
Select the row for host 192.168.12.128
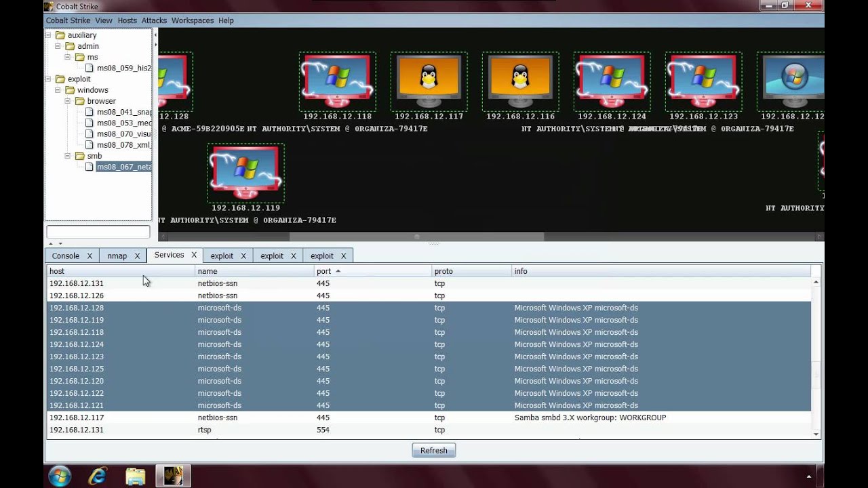[429, 308]
